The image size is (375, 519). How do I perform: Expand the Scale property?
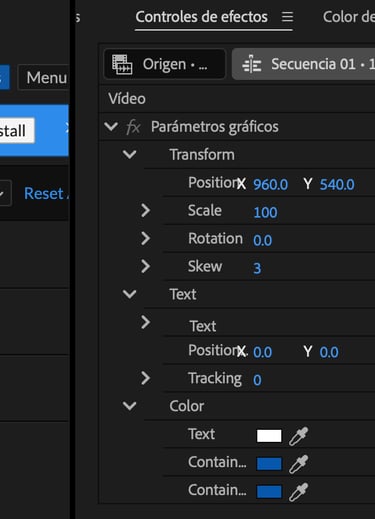(x=145, y=210)
